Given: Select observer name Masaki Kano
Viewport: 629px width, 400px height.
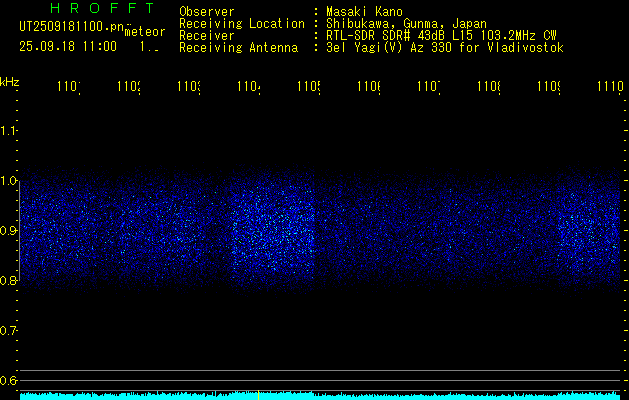Looking at the screenshot, I should [x=364, y=12].
